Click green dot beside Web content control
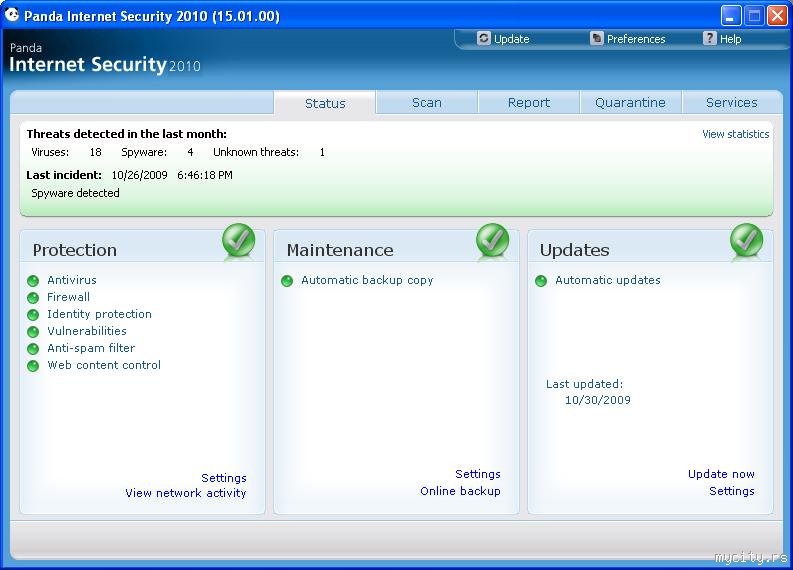The image size is (793, 570). (x=33, y=366)
